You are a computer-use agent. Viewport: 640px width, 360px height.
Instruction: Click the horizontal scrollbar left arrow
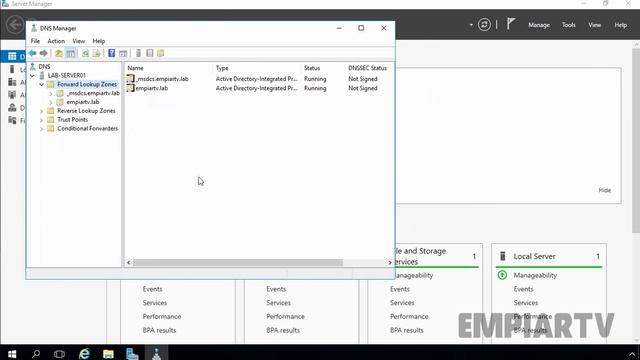pos(129,263)
